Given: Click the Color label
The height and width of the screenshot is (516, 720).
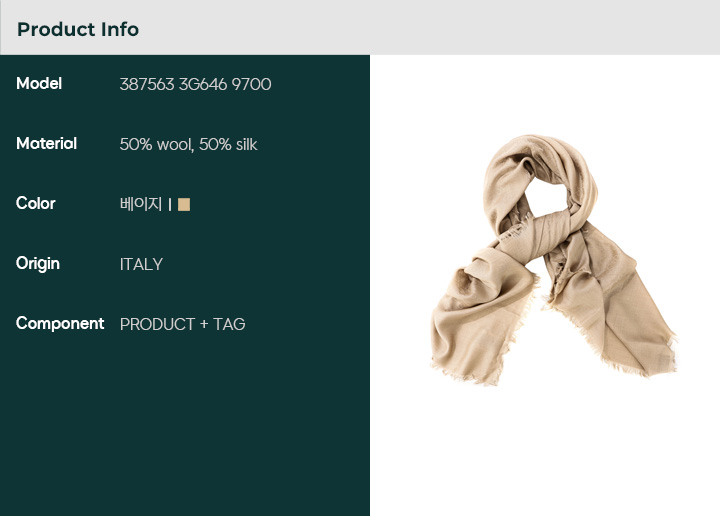Looking at the screenshot, I should 35,203.
